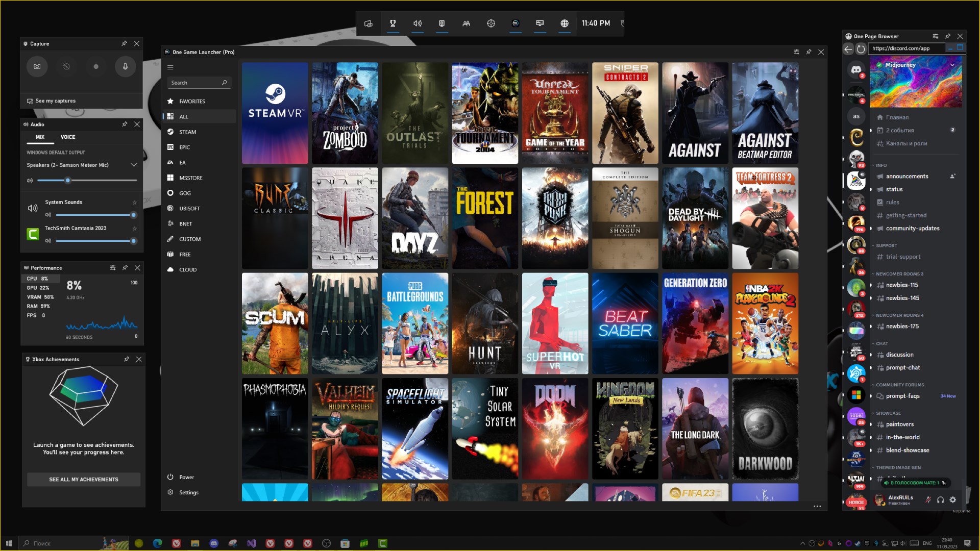This screenshot has width=980, height=551.
Task: Mute System Sounds with its speaker icon
Action: (x=48, y=215)
